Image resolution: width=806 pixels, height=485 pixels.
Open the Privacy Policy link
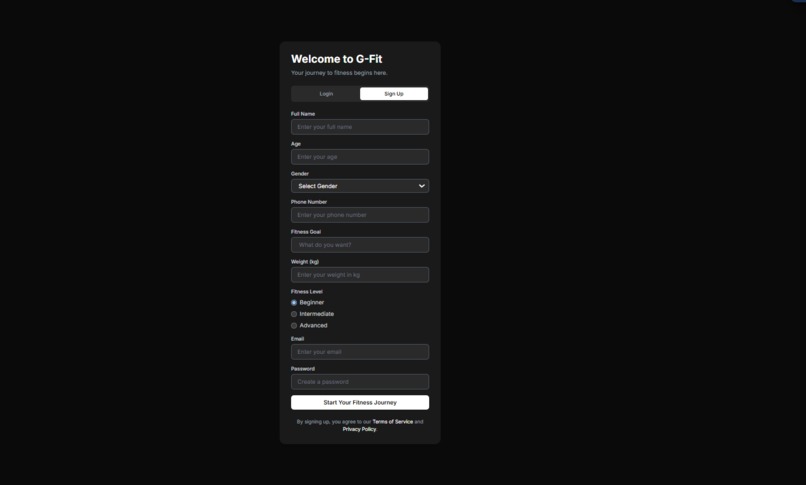point(359,429)
